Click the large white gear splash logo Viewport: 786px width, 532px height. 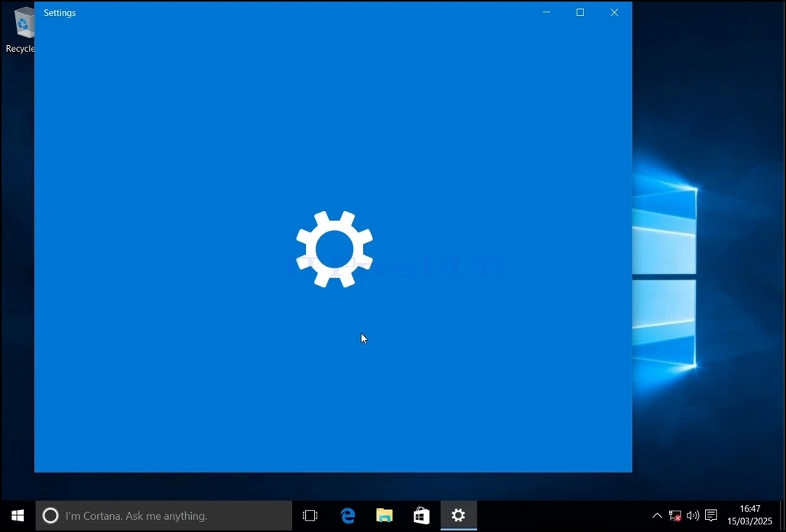(334, 249)
